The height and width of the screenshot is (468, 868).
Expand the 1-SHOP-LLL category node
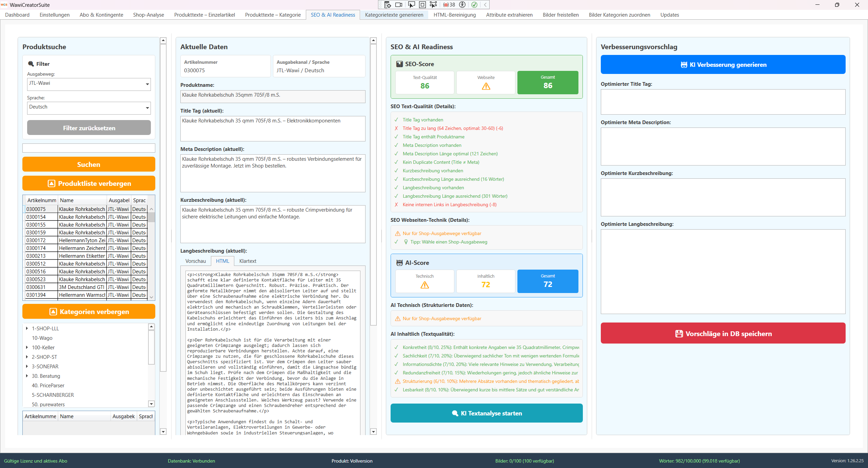tap(27, 328)
